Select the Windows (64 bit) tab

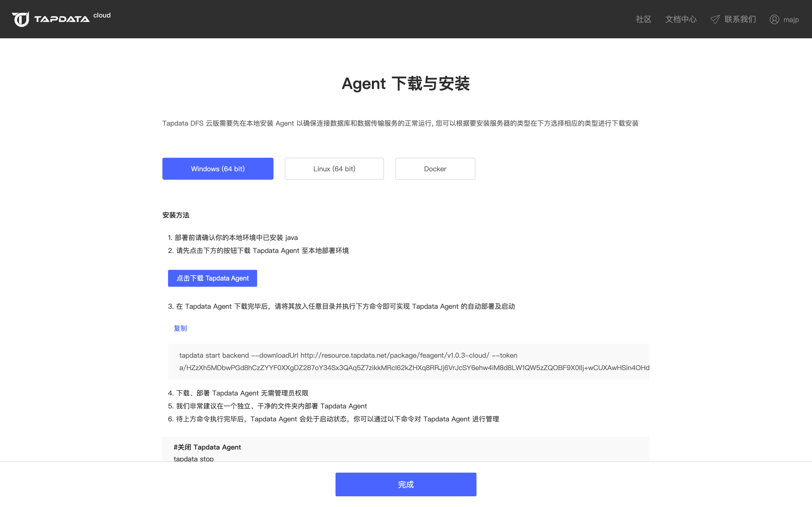click(218, 169)
